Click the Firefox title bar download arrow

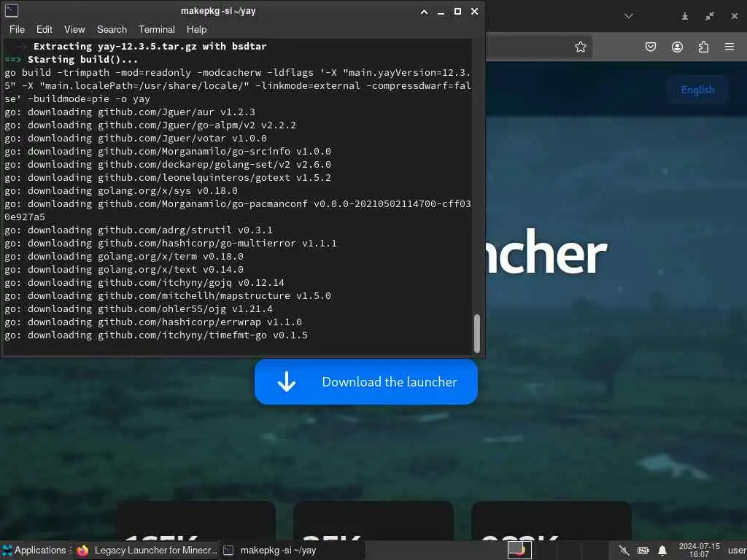(684, 16)
